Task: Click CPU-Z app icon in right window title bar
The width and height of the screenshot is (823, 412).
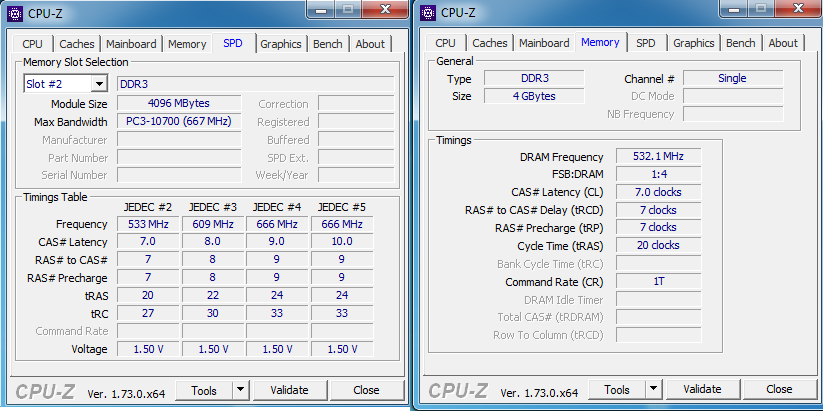Action: point(428,13)
